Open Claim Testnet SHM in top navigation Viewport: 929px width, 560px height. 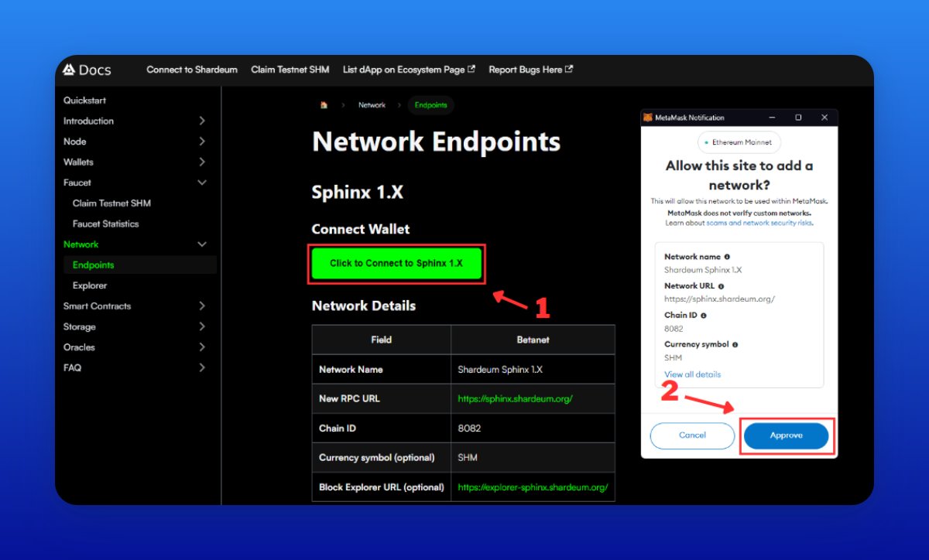(290, 70)
